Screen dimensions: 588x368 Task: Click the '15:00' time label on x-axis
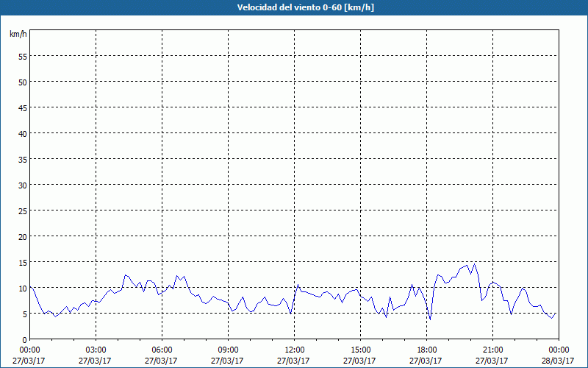360,350
